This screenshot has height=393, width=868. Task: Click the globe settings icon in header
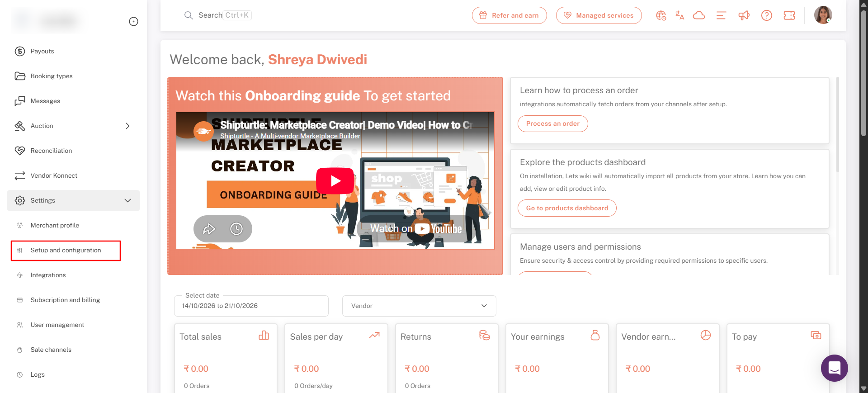661,15
